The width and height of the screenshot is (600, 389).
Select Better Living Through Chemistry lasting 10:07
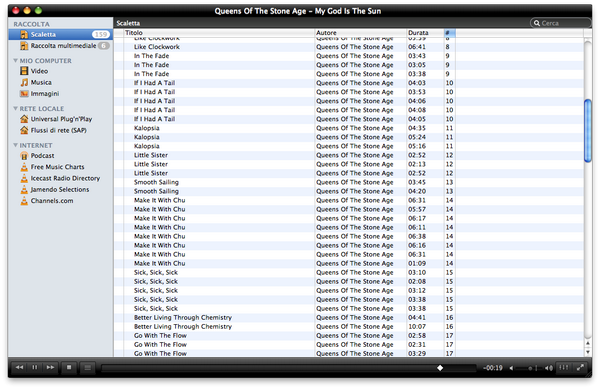tap(349, 327)
